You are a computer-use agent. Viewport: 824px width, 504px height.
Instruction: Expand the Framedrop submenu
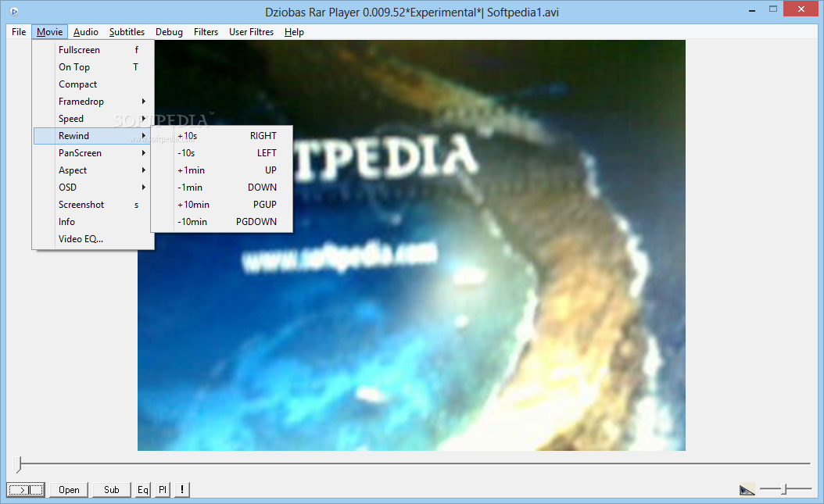click(94, 102)
